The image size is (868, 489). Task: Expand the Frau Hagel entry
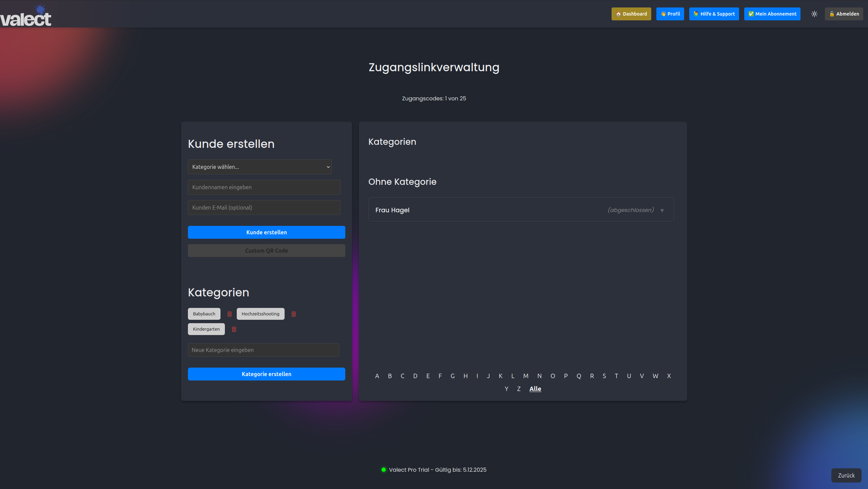point(662,210)
